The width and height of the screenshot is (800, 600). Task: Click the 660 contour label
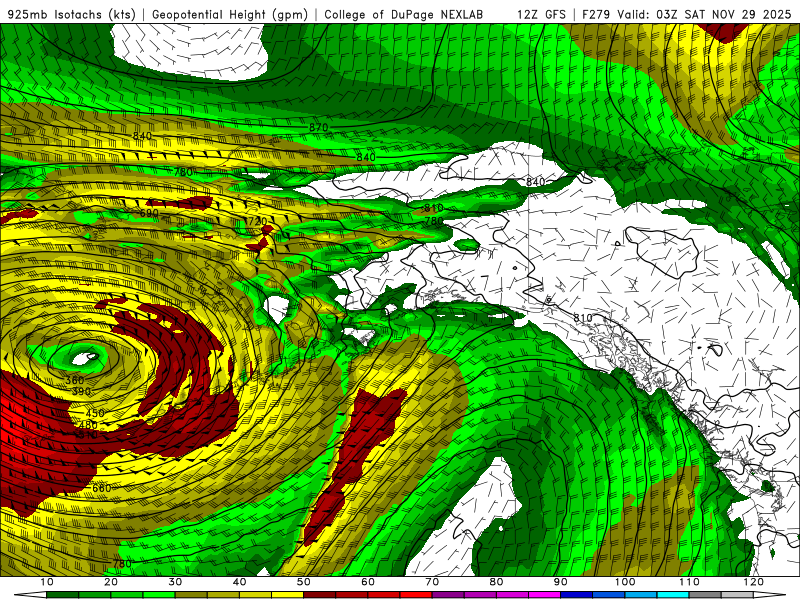pyautogui.click(x=102, y=488)
